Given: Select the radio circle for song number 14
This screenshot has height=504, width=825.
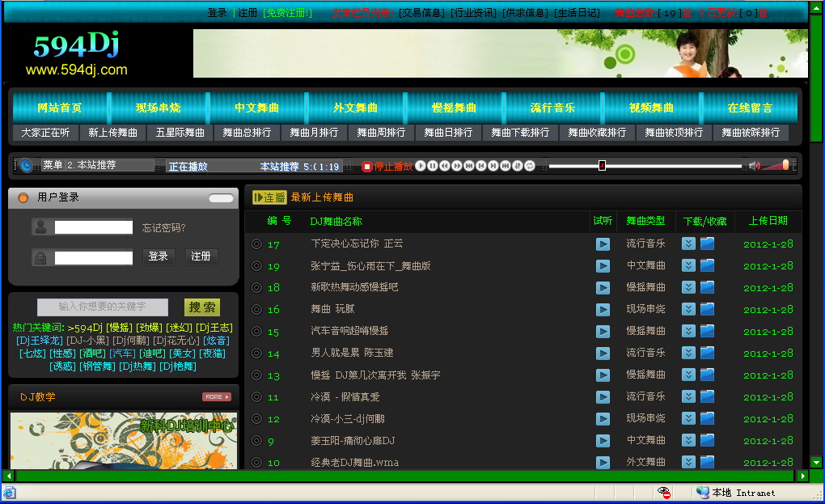Looking at the screenshot, I should 256,354.
